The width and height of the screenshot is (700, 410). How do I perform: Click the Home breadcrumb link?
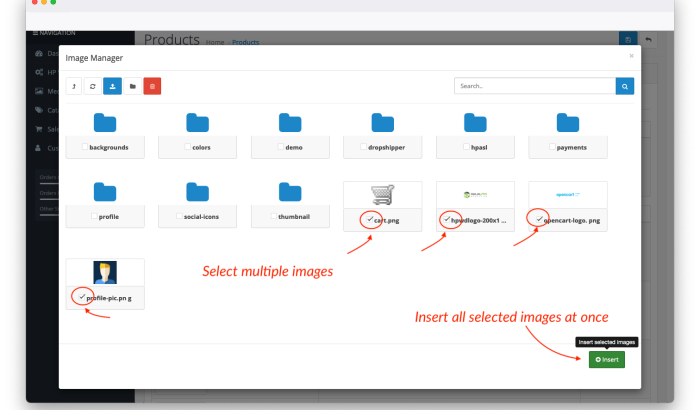215,42
